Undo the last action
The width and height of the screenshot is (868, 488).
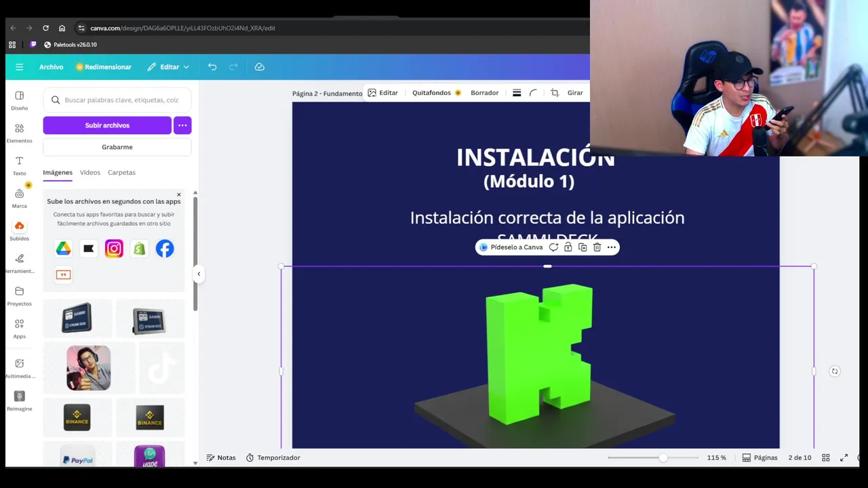[212, 67]
